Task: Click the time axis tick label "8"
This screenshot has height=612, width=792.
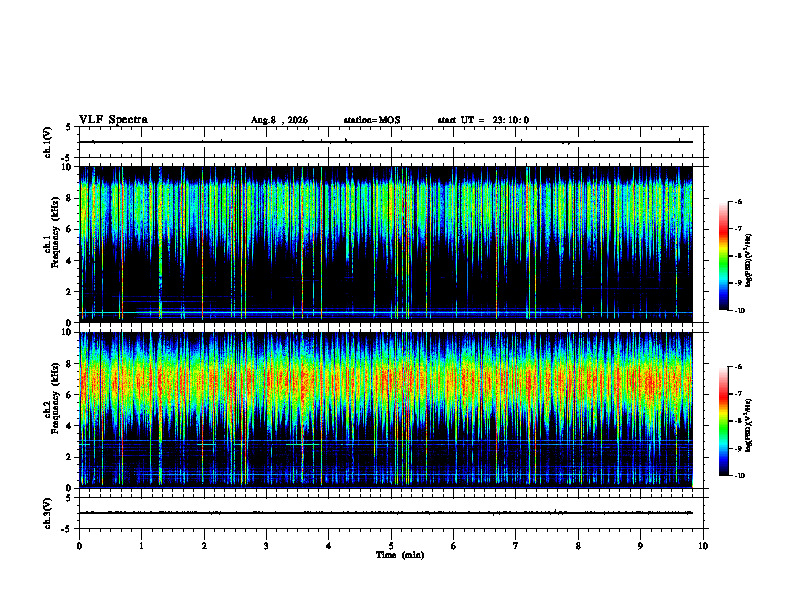Action: click(578, 546)
